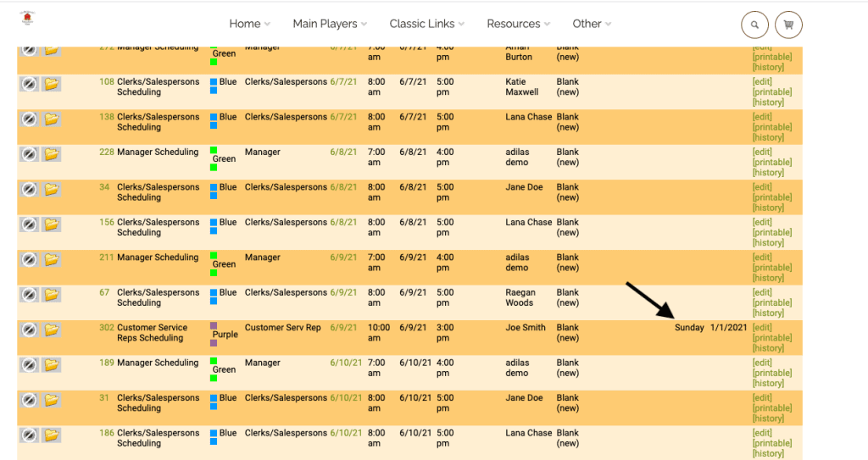Click ID link 228 for Manager Scheduling
868x460 pixels.
point(106,152)
